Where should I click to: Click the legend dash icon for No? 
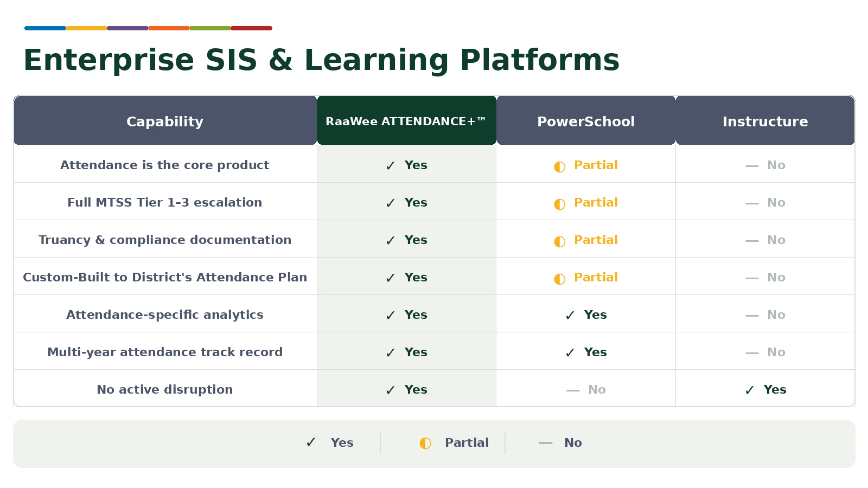(x=546, y=443)
